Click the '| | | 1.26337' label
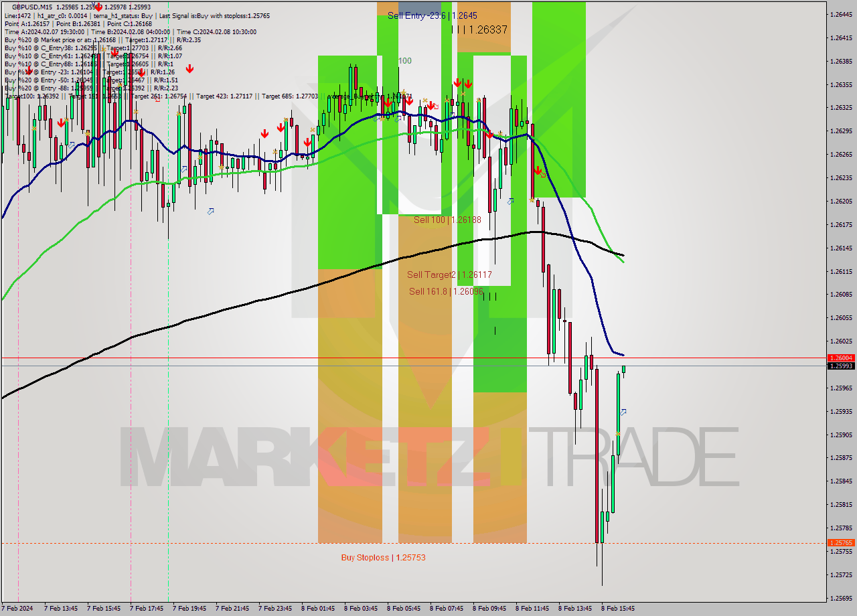The height and width of the screenshot is (616, 857). pyautogui.click(x=479, y=29)
